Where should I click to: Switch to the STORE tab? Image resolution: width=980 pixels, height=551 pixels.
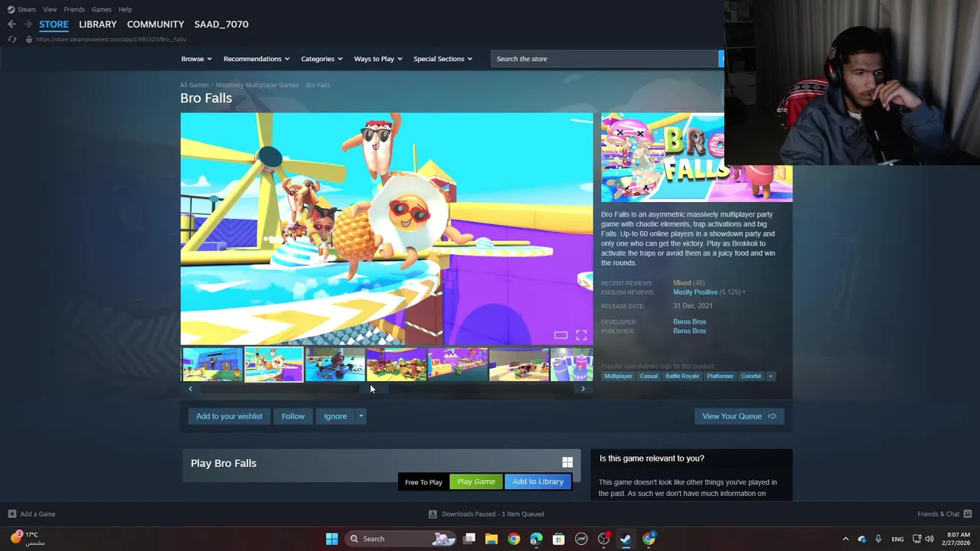[54, 24]
